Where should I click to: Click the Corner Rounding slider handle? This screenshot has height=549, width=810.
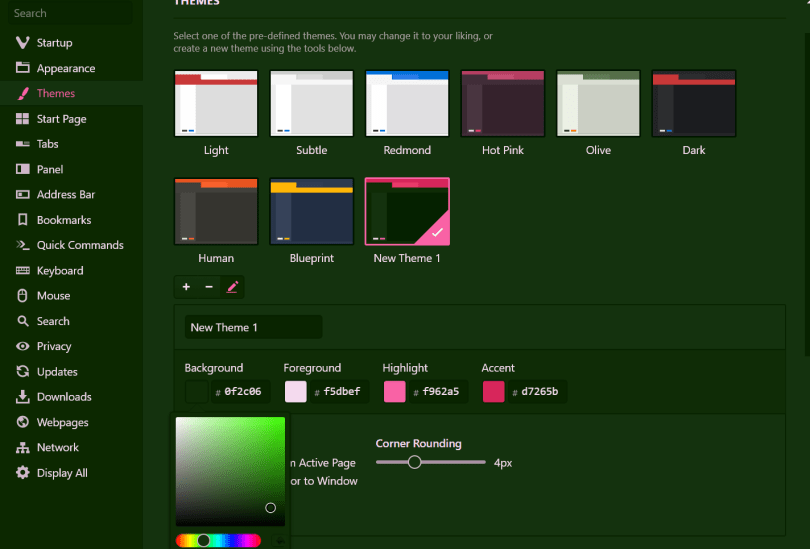[414, 462]
